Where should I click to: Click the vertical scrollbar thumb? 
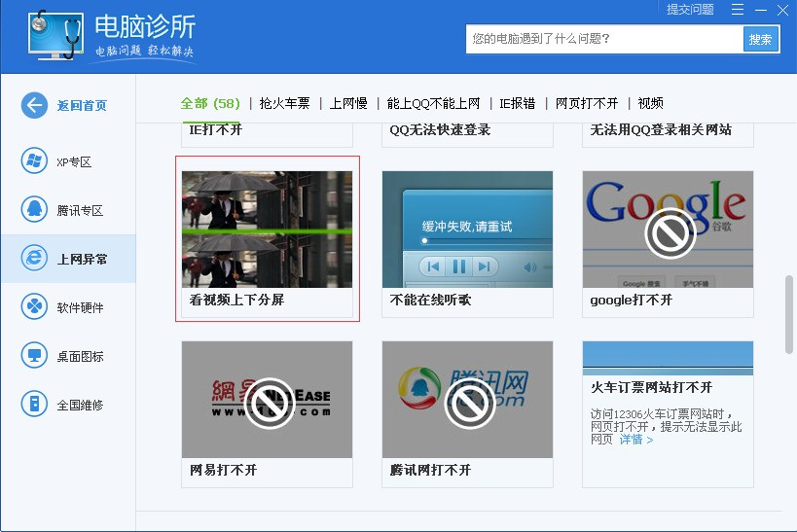click(789, 315)
